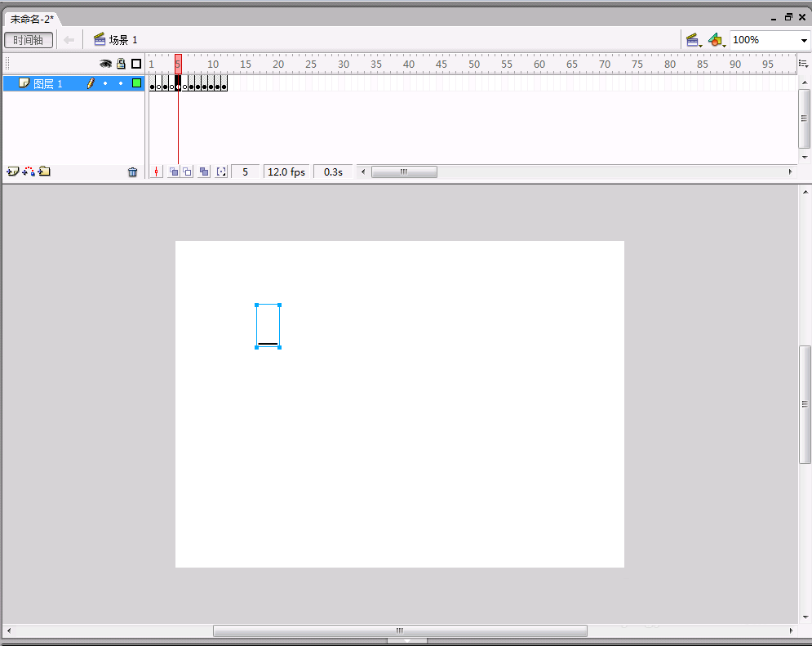Expand the zoom percentage dropdown arrow
812x646 pixels.
[x=804, y=40]
